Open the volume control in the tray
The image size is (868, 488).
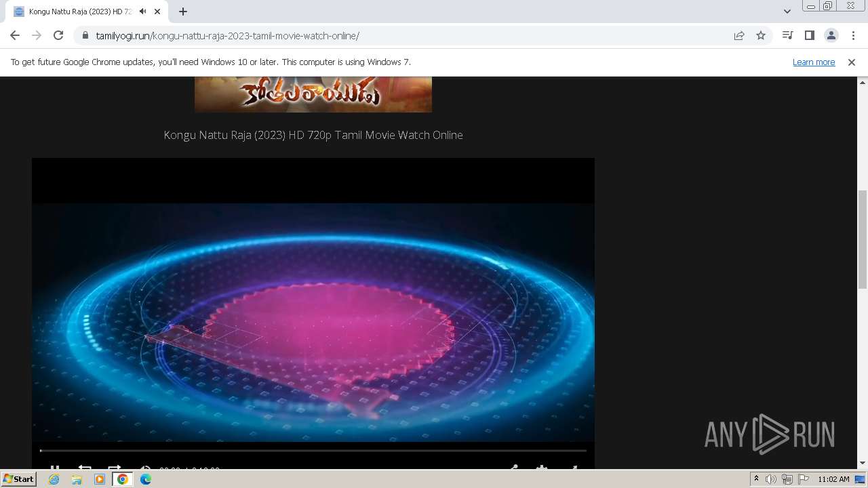771,479
